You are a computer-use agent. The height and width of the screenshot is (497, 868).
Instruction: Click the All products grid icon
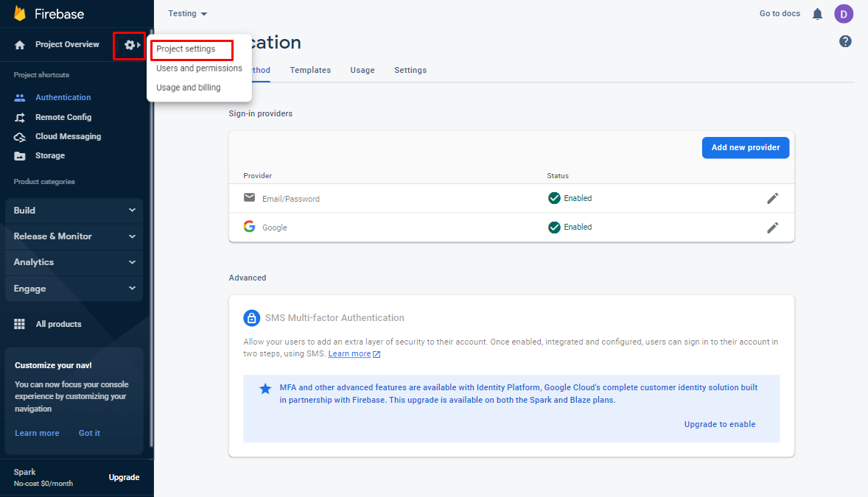click(x=19, y=324)
